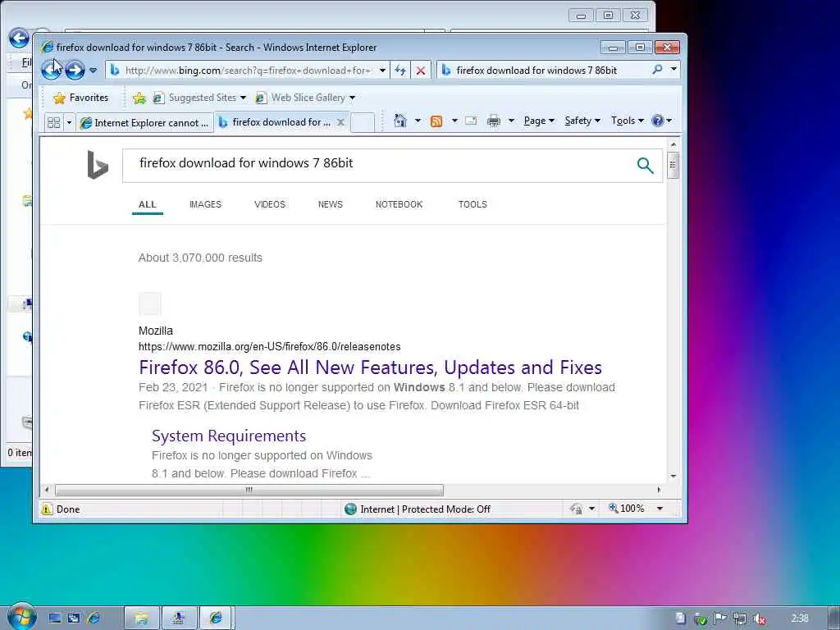Click the Bing logo

coord(98,164)
